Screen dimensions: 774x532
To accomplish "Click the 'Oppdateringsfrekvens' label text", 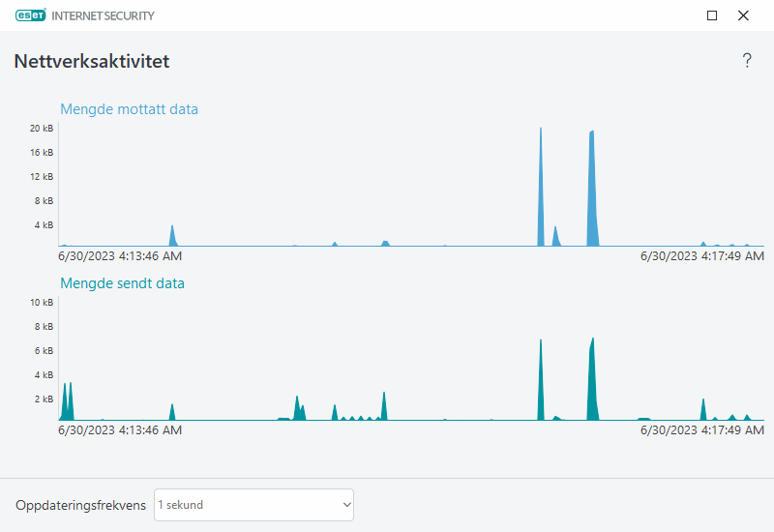I will point(80,505).
